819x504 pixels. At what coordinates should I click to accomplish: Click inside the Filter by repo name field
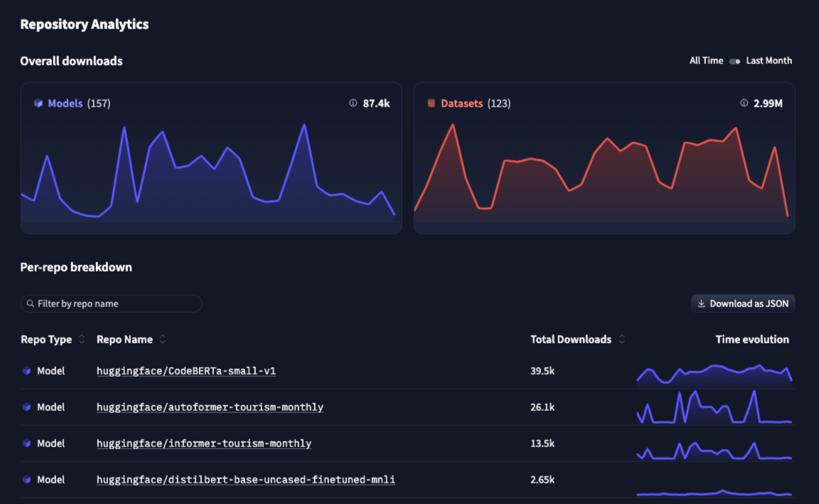(x=110, y=304)
